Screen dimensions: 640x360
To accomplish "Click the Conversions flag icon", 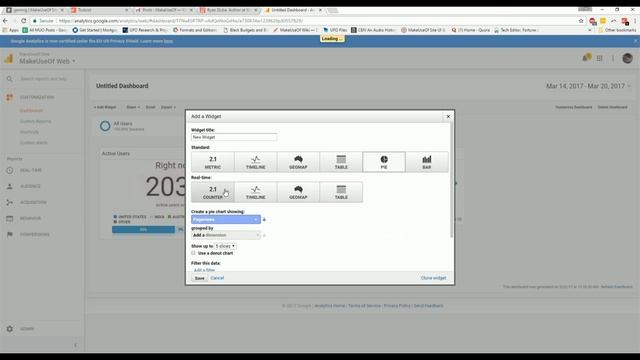I will [10, 234].
